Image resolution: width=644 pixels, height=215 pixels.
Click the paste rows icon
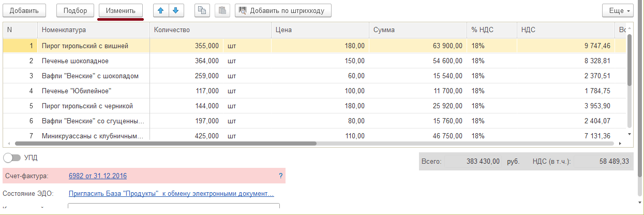click(x=222, y=10)
